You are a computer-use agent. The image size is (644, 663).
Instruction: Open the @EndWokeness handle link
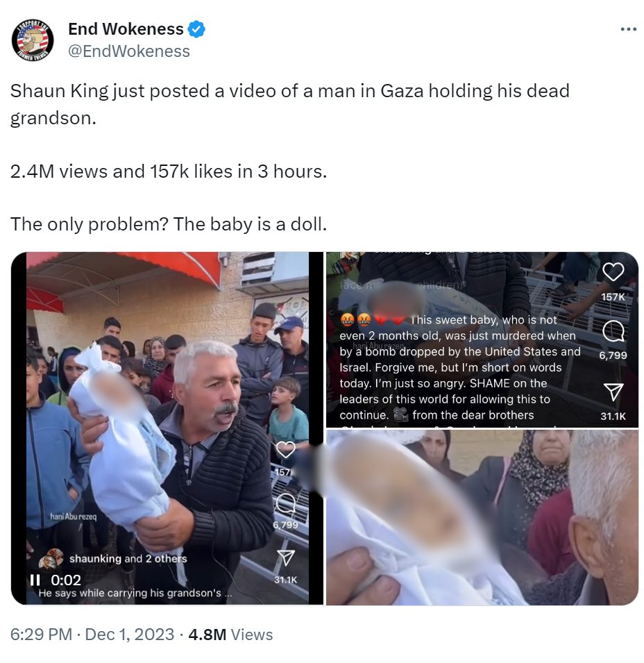coord(129,51)
